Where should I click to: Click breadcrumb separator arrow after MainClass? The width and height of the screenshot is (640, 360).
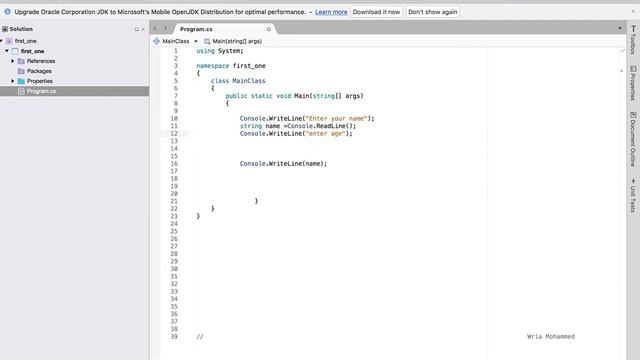pyautogui.click(x=196, y=41)
